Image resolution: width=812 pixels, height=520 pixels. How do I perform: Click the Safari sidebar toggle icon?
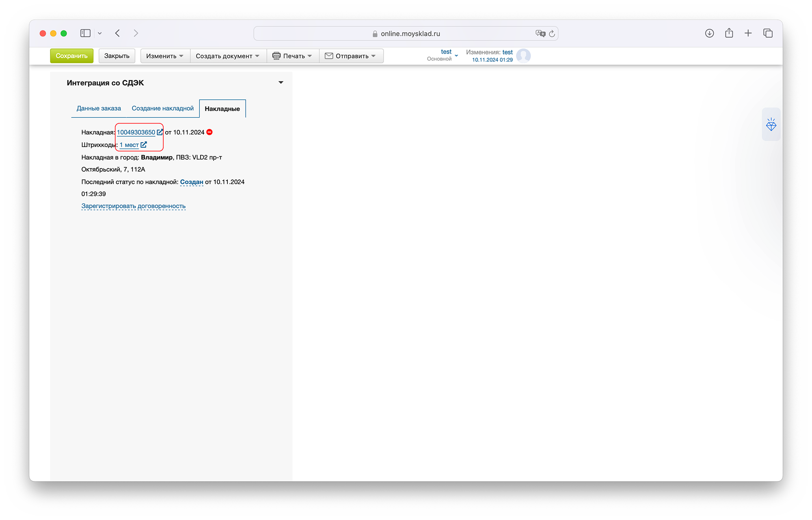[x=85, y=33]
